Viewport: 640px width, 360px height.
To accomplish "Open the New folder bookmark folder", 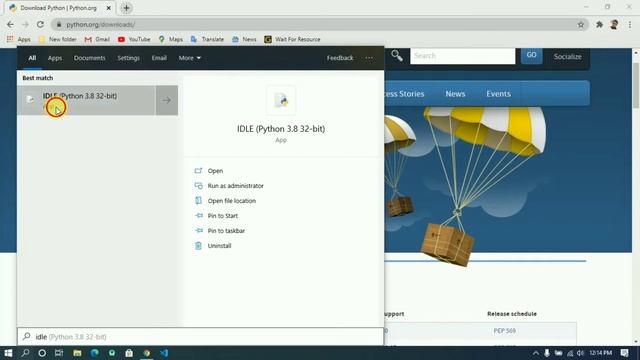I will click(x=57, y=39).
